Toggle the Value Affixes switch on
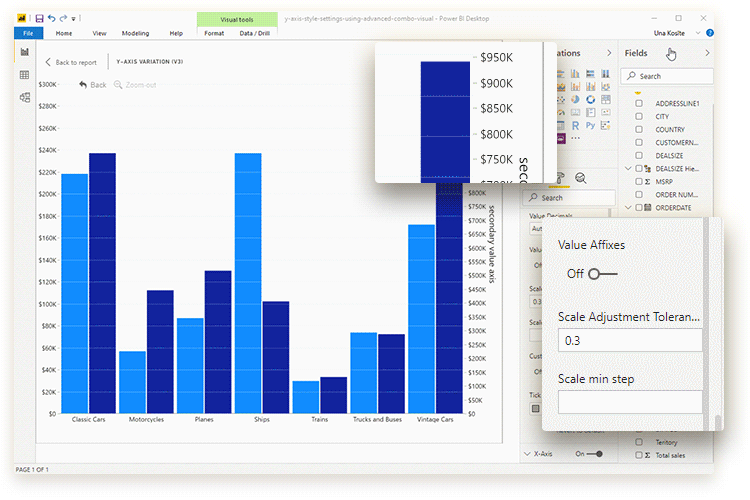Screen dimensions: 750x500 [x=603, y=274]
